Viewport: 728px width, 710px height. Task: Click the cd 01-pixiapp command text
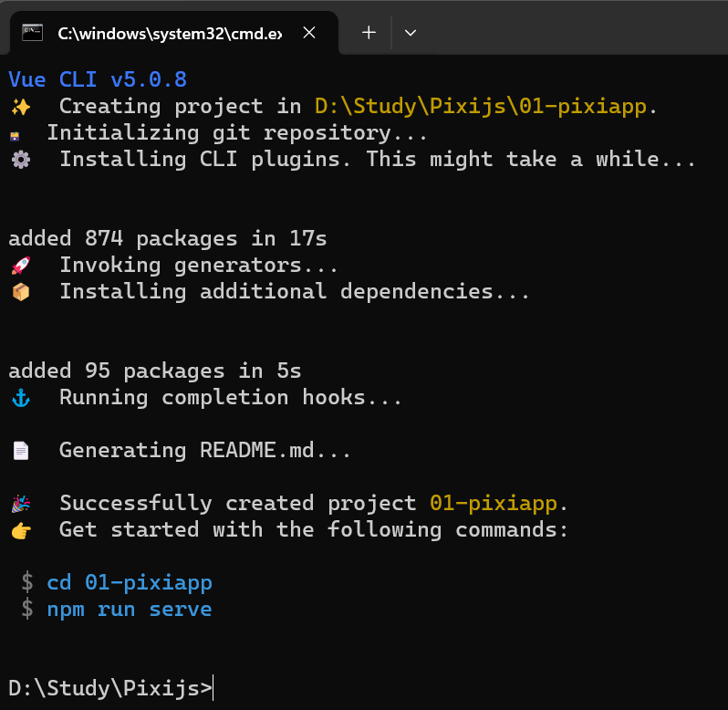pyautogui.click(x=130, y=583)
